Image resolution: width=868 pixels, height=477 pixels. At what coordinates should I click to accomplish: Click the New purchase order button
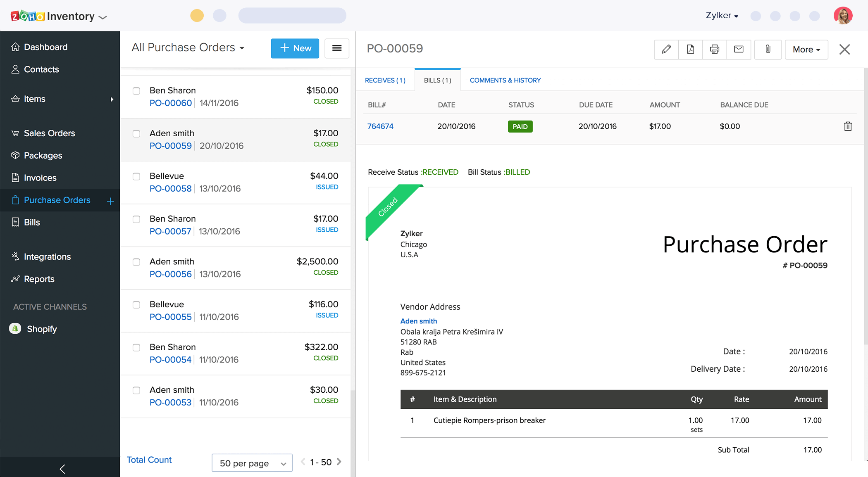[x=295, y=48]
